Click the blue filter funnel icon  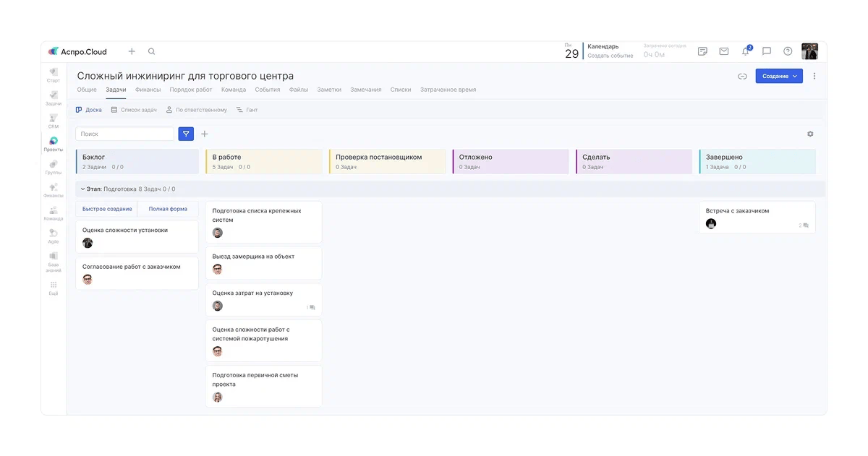click(186, 134)
